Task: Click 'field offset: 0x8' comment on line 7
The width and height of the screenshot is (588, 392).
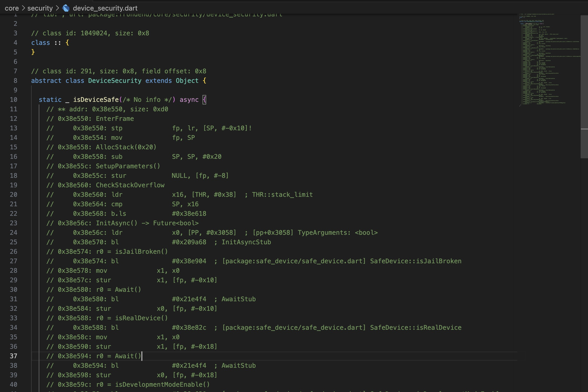Action: (174, 71)
